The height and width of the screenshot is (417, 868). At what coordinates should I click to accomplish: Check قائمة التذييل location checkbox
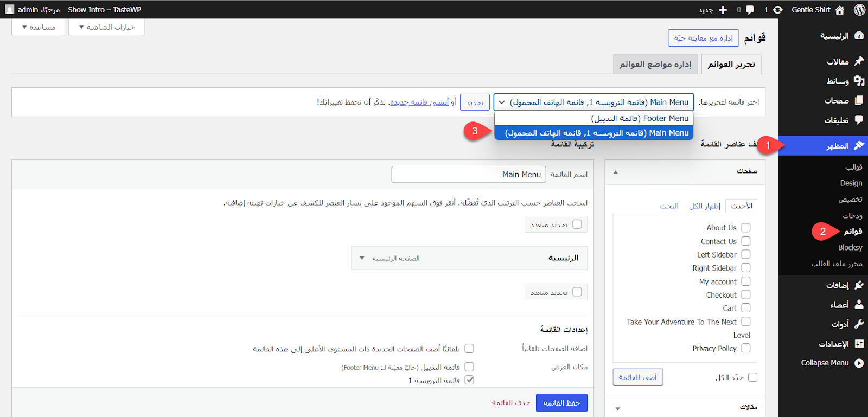click(x=469, y=367)
